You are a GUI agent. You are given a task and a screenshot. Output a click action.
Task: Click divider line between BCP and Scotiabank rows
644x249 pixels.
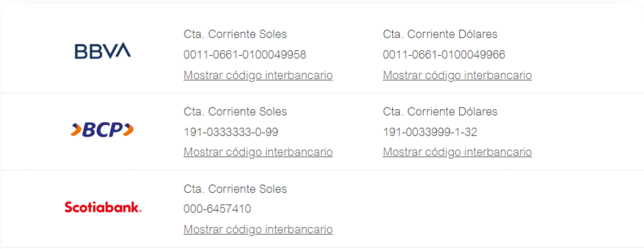pyautogui.click(x=322, y=170)
